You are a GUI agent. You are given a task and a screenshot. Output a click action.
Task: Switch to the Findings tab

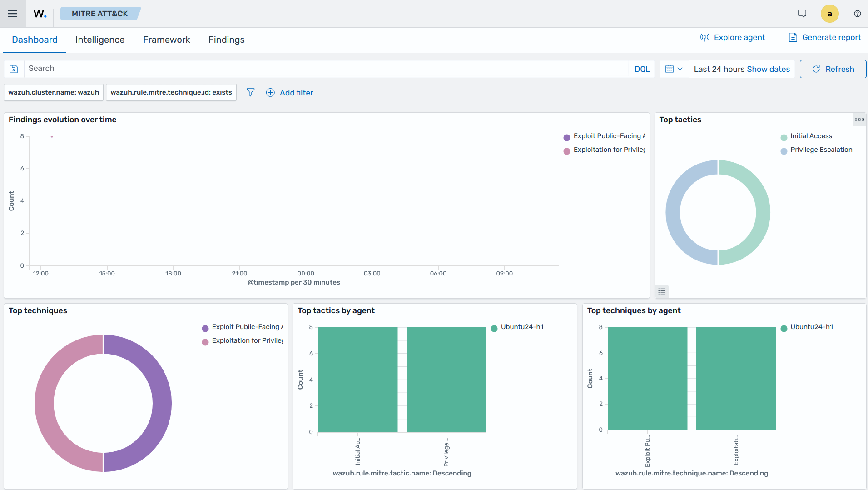coord(226,40)
